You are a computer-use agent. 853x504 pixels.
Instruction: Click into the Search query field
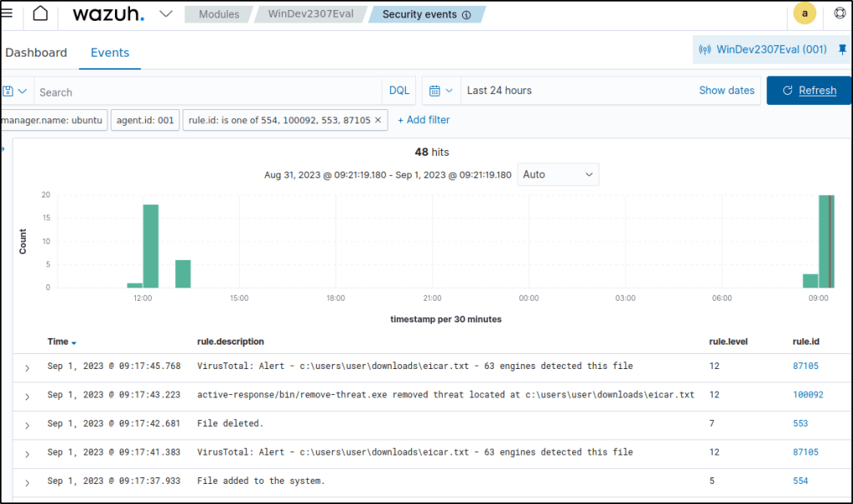coord(208,92)
